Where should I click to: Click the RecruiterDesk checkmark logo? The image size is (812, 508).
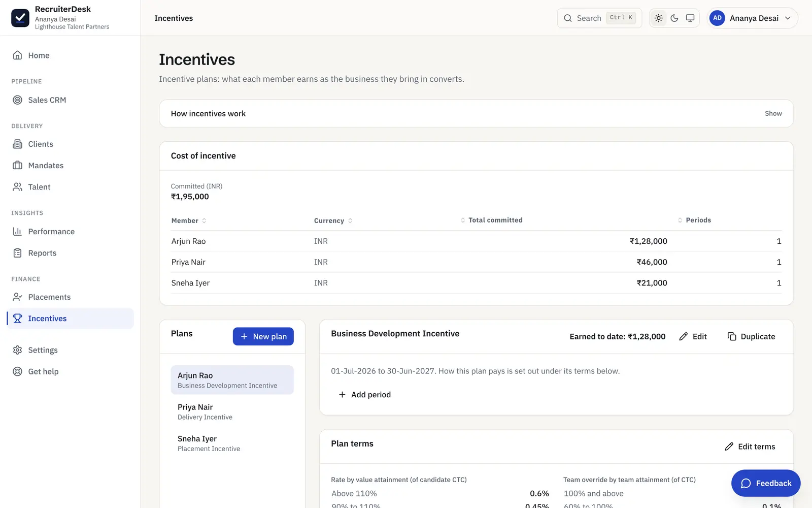(20, 18)
